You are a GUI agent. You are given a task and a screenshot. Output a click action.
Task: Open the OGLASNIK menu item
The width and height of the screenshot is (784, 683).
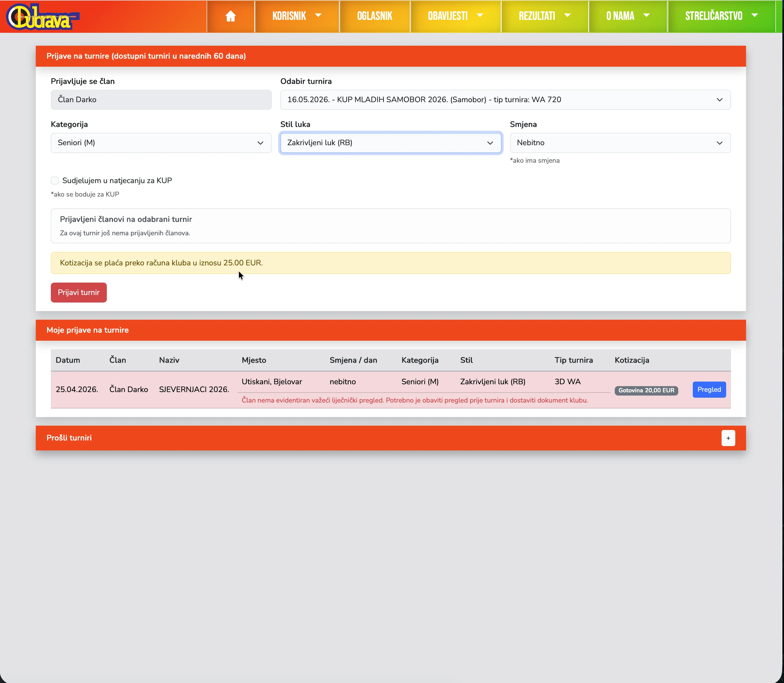[x=375, y=16]
